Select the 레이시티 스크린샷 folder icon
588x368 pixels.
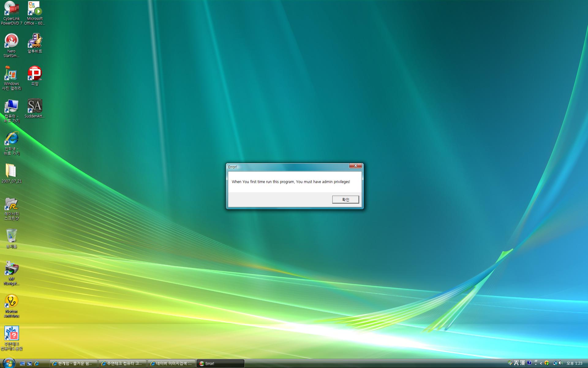(12, 209)
